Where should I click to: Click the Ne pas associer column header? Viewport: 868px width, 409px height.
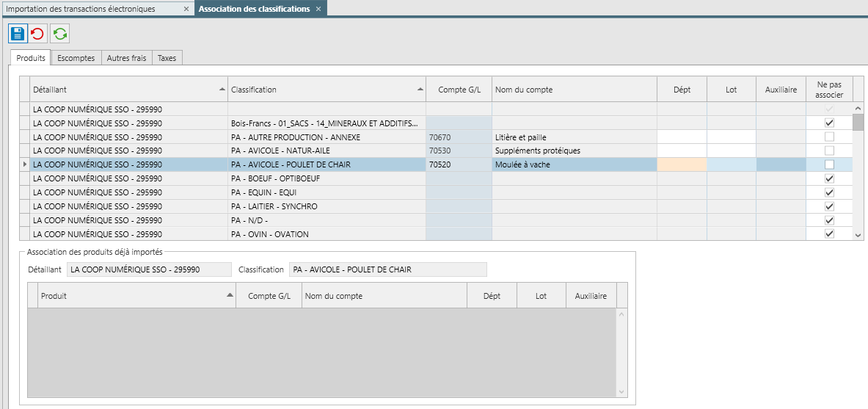[x=829, y=90]
